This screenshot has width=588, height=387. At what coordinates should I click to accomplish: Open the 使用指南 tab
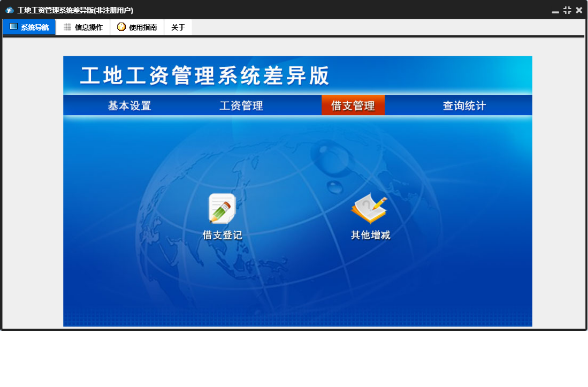(137, 27)
